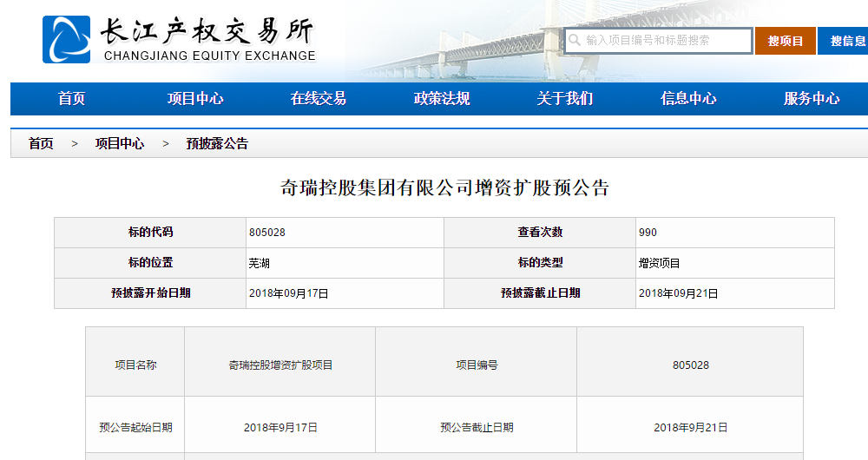The image size is (868, 460).
Task: Click the 标的位置 label cell
Action: click(150, 263)
